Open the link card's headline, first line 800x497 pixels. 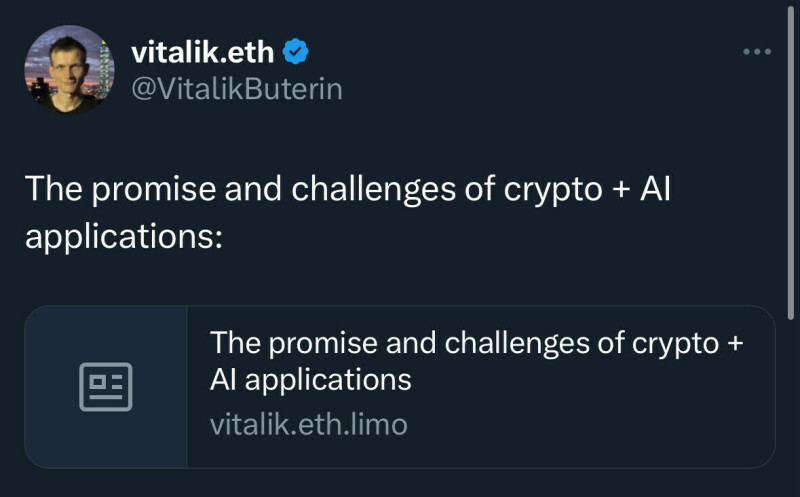tap(478, 343)
